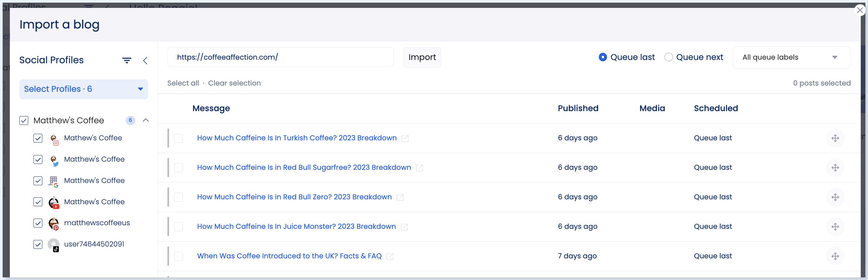The height and width of the screenshot is (280, 868).
Task: Click the Clear selection link
Action: [234, 83]
